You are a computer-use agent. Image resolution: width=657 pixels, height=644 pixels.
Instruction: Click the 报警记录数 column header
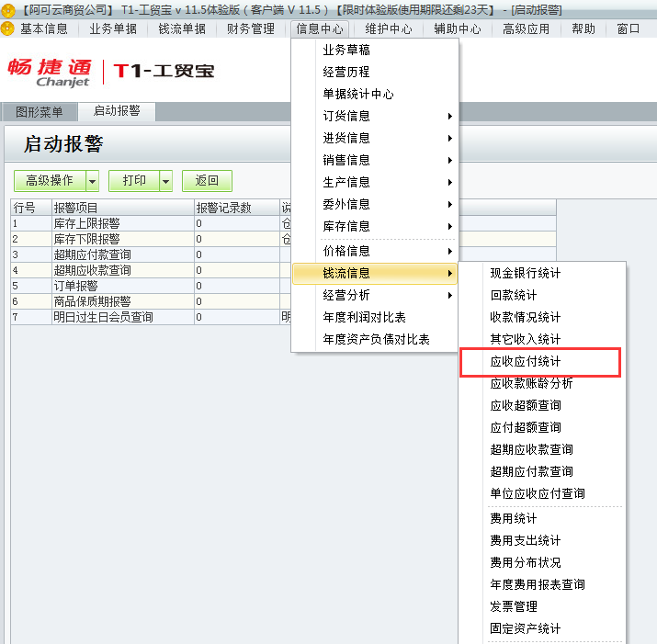click(237, 208)
